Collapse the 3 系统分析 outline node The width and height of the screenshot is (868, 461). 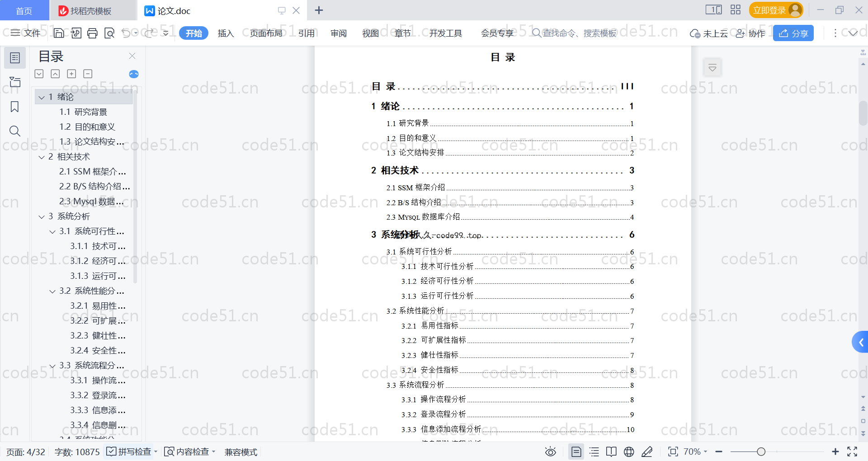click(x=42, y=216)
